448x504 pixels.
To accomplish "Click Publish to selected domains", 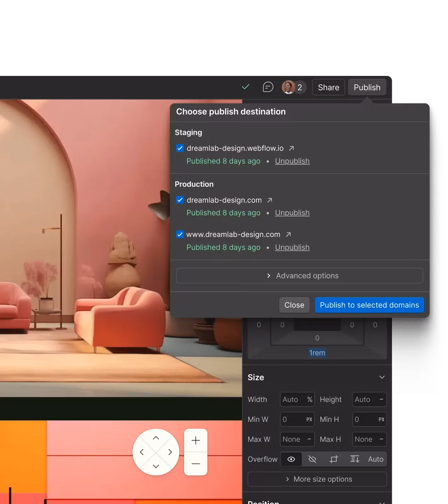I will pos(369,305).
